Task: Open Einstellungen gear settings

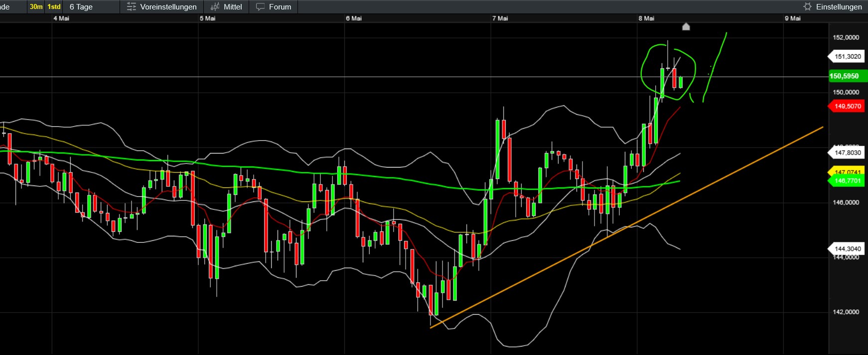Action: 833,7
